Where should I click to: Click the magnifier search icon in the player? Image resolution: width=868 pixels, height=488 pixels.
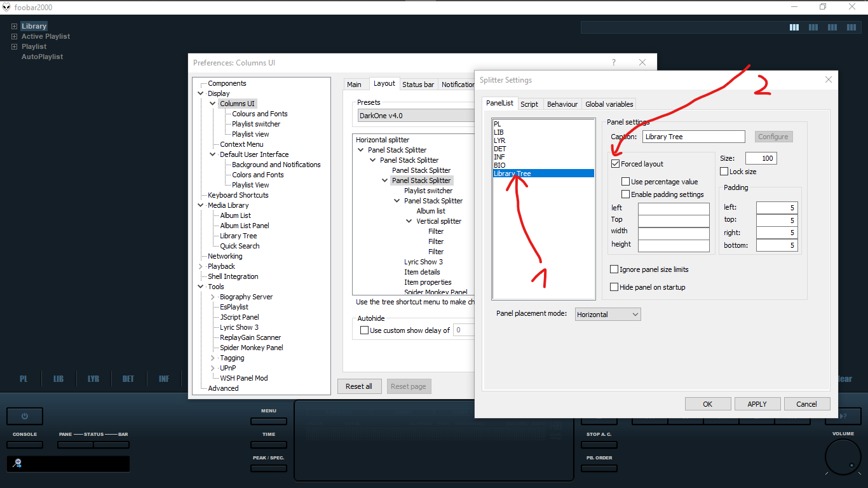point(17,464)
